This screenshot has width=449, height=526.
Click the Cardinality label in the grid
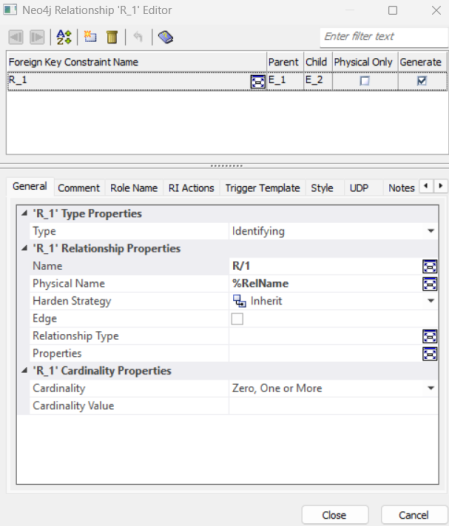point(59,388)
